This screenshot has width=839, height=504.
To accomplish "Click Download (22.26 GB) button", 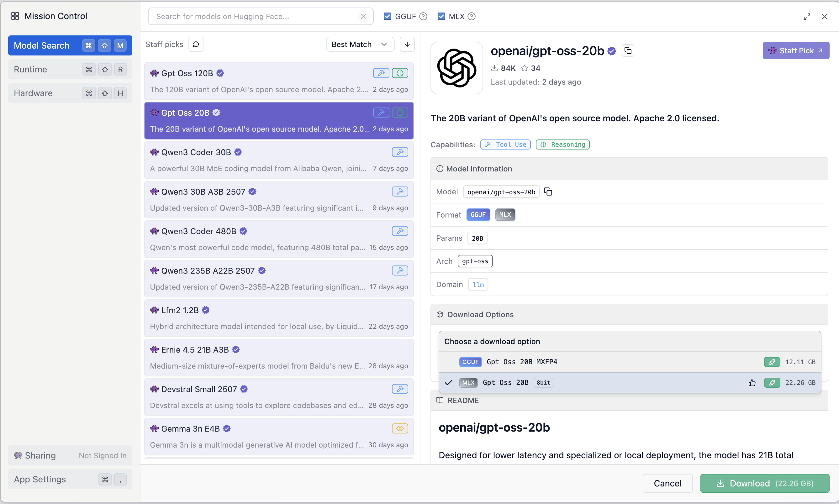I will tap(764, 483).
